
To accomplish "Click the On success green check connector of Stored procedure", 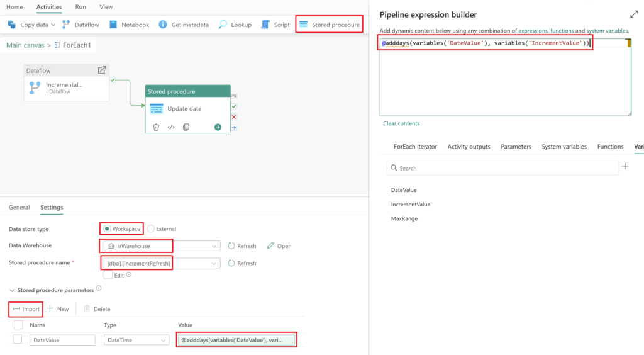I will (234, 106).
